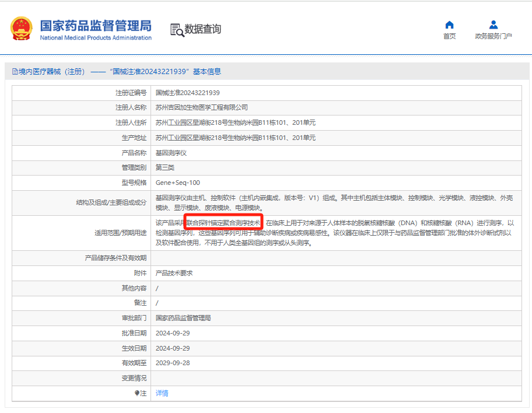Open the 数据查询 search icon

click(x=177, y=30)
